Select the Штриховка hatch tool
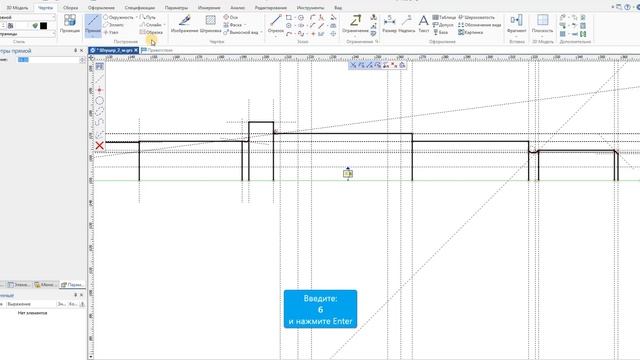Viewport: 640px width, 360px height. coord(211,24)
